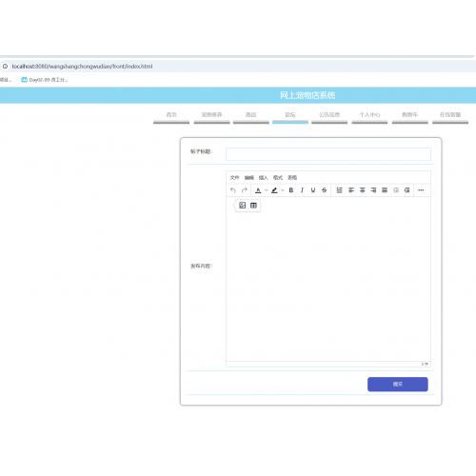Image resolution: width=476 pixels, height=476 pixels.
Task: Open the 插入 menu in the editor
Action: [x=263, y=177]
